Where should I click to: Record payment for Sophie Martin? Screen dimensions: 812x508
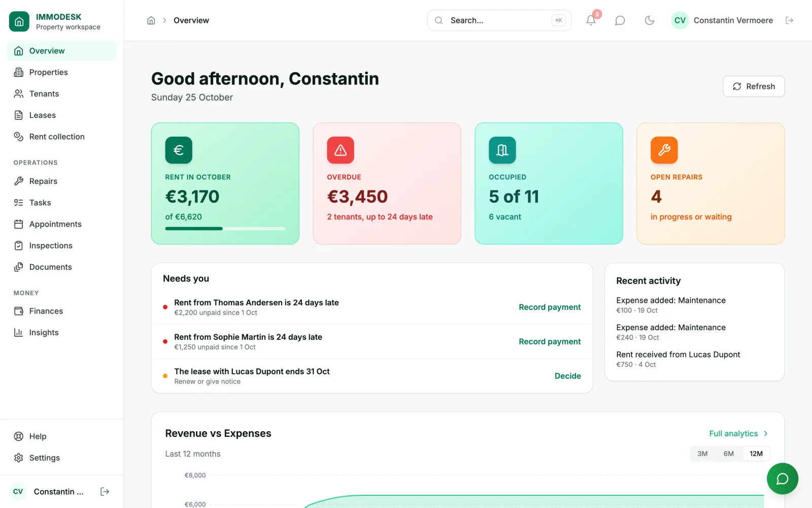pos(550,342)
